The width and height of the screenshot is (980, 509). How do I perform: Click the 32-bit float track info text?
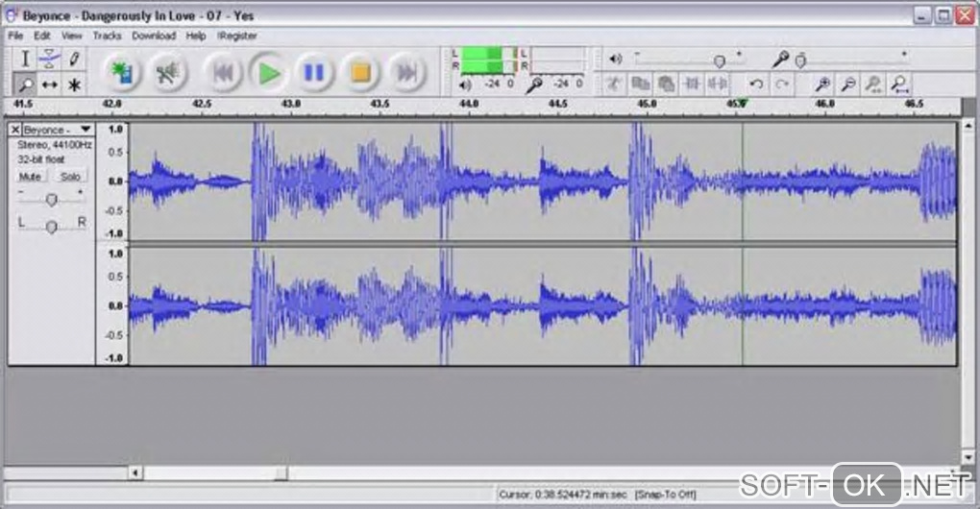pos(40,159)
